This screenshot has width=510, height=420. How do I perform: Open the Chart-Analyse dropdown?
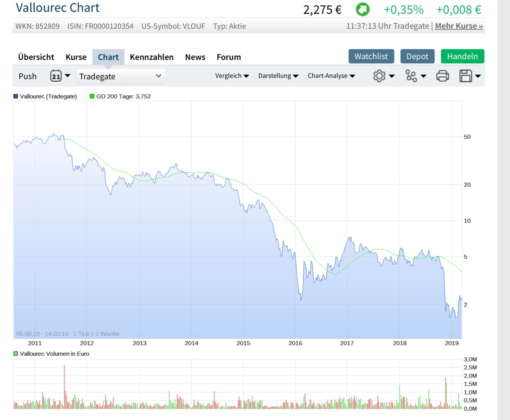coord(331,76)
